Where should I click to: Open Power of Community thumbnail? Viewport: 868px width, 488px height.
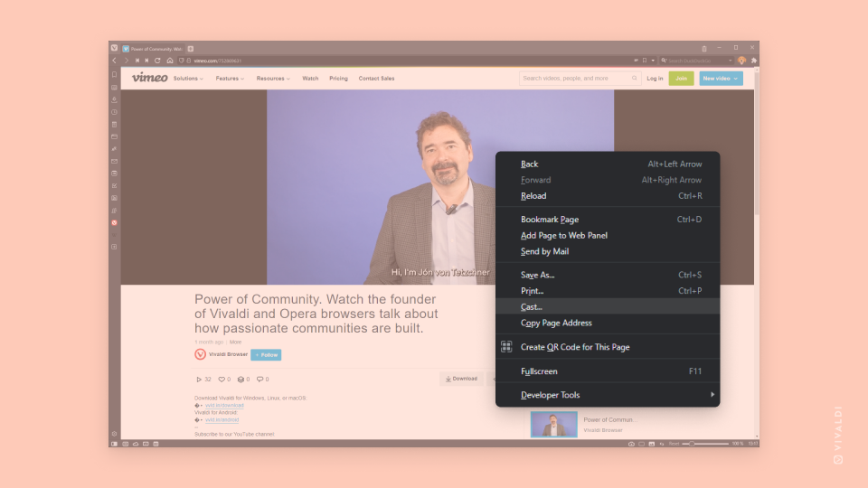pos(553,425)
